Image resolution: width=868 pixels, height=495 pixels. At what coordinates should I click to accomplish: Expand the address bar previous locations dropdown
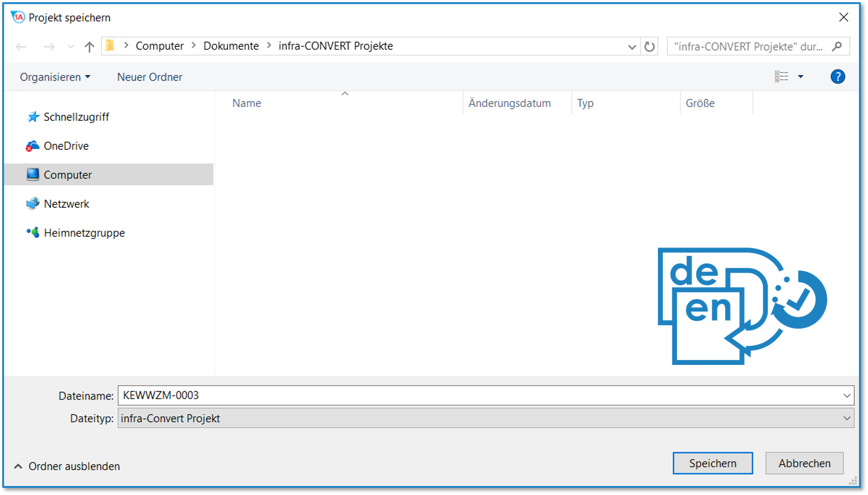pyautogui.click(x=632, y=47)
